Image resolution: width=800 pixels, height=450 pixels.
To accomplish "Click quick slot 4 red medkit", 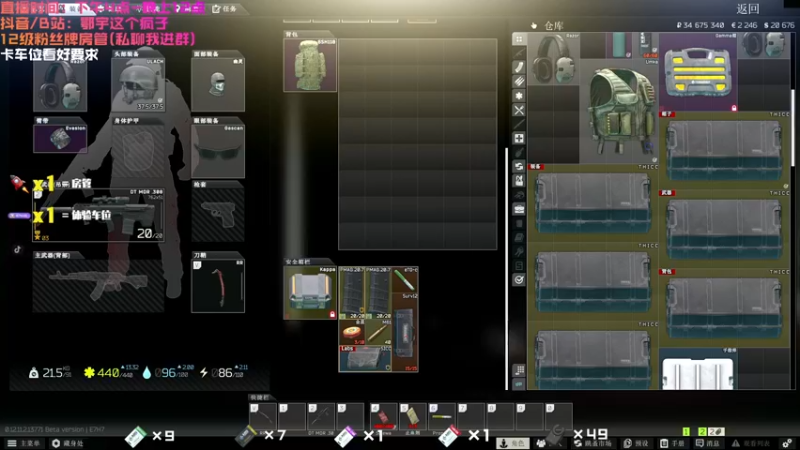I will (x=384, y=417).
